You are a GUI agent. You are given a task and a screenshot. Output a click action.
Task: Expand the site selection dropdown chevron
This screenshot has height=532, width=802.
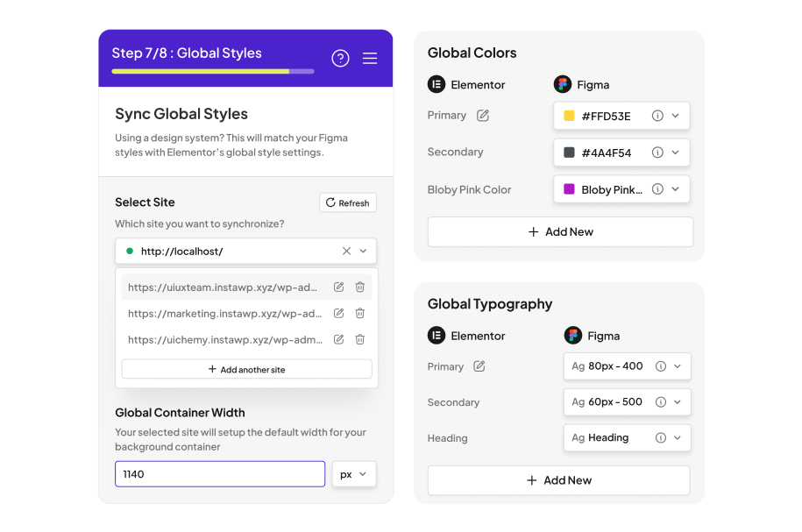[363, 251]
